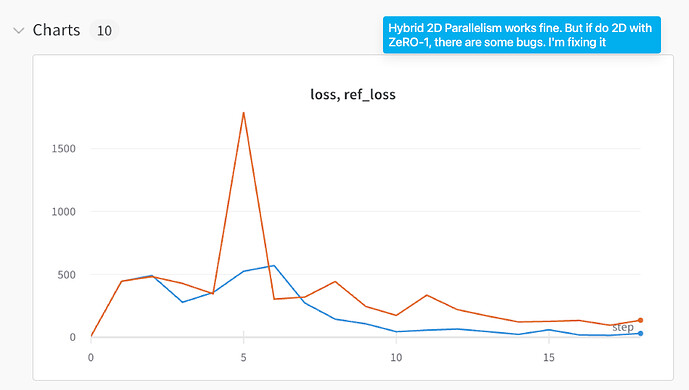The height and width of the screenshot is (390, 689).
Task: Click the blue Hybrid 2D Parallelism note
Action: [522, 35]
